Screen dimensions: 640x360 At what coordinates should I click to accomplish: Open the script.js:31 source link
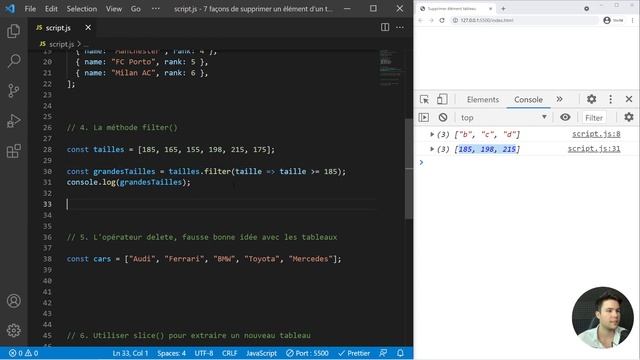[x=594, y=149]
